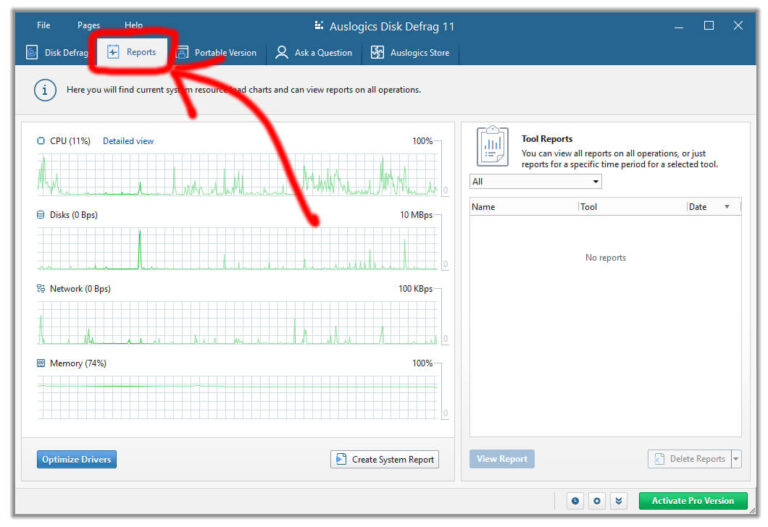Click the Network activity chart
The image size is (768, 527).
(x=238, y=323)
